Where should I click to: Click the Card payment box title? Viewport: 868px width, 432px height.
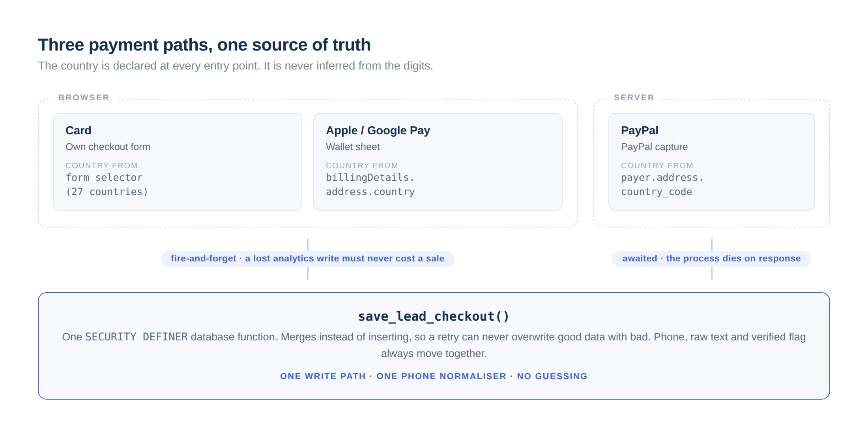pos(78,130)
